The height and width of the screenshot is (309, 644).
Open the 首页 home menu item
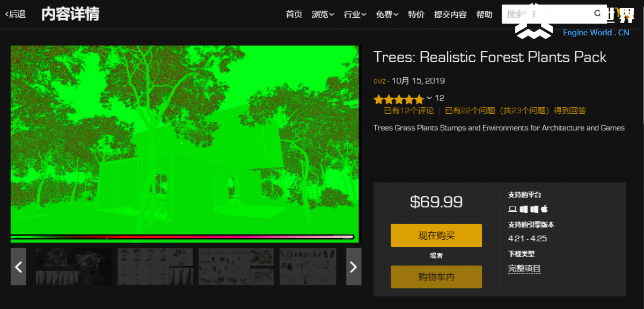coord(294,14)
